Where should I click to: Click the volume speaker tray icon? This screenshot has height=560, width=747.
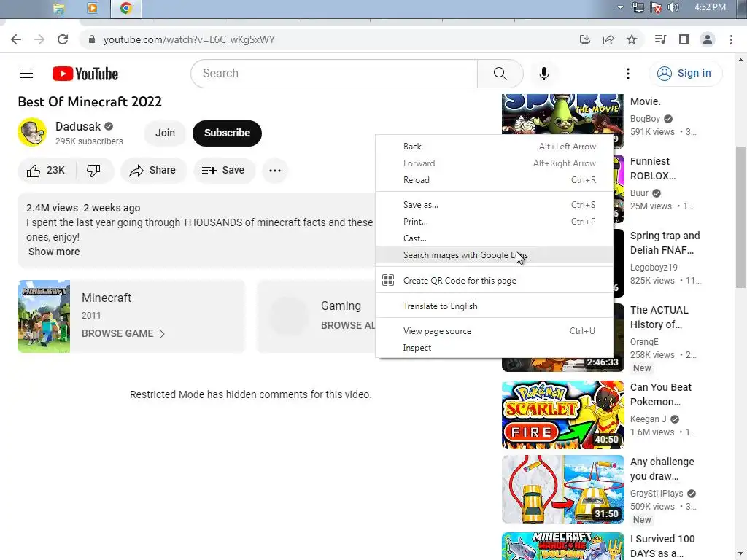(673, 7)
